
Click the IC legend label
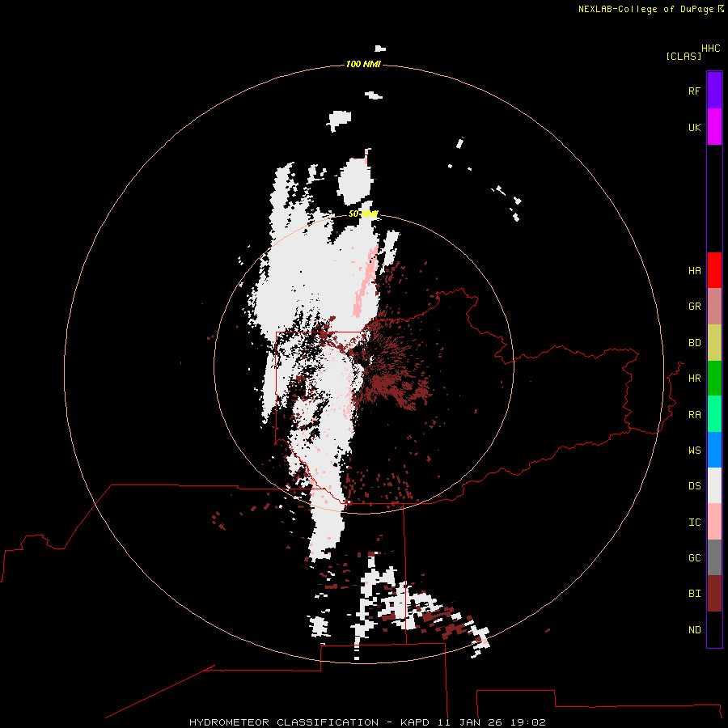tap(694, 523)
